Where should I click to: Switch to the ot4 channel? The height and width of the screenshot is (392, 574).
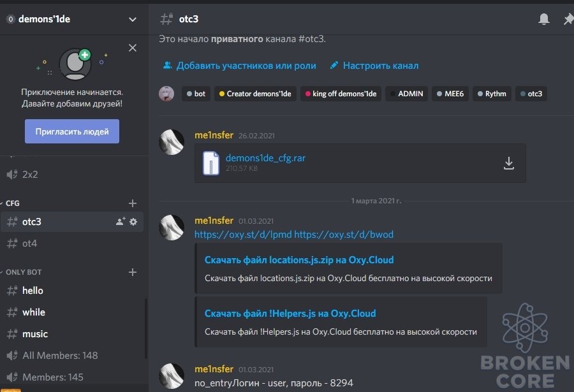tap(72, 243)
